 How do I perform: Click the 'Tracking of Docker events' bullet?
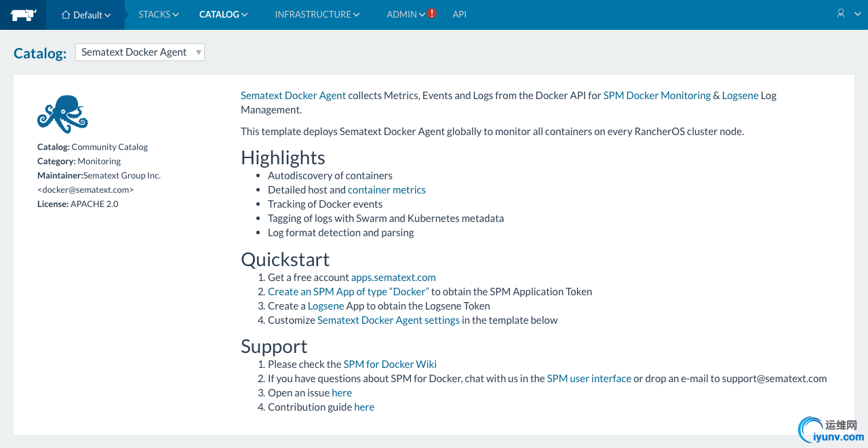pos(325,204)
